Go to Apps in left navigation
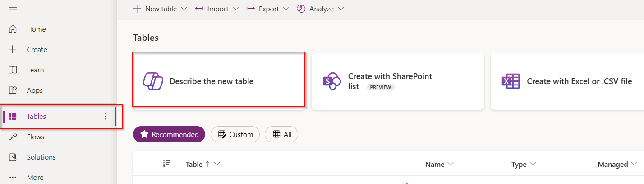The width and height of the screenshot is (644, 184). pyautogui.click(x=35, y=90)
